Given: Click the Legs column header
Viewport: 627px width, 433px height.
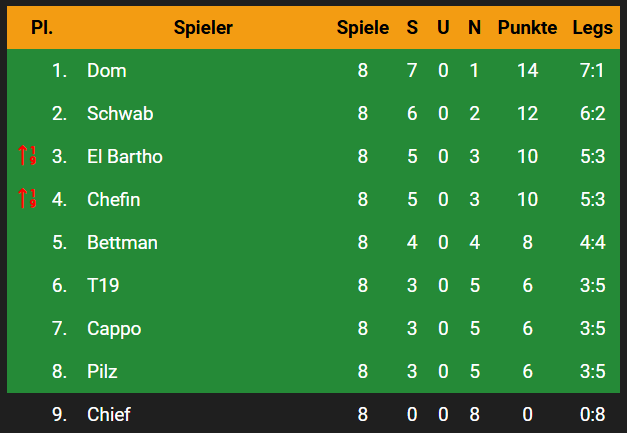Looking at the screenshot, I should pos(592,28).
